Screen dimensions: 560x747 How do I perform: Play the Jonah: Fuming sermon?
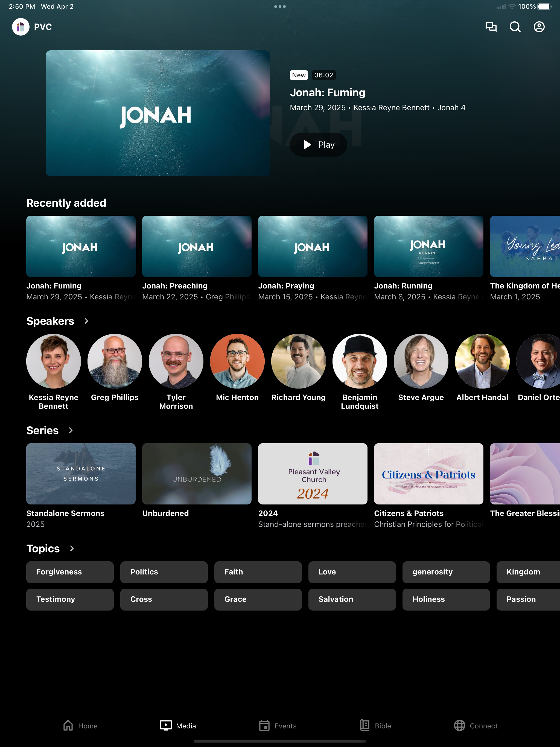(319, 145)
